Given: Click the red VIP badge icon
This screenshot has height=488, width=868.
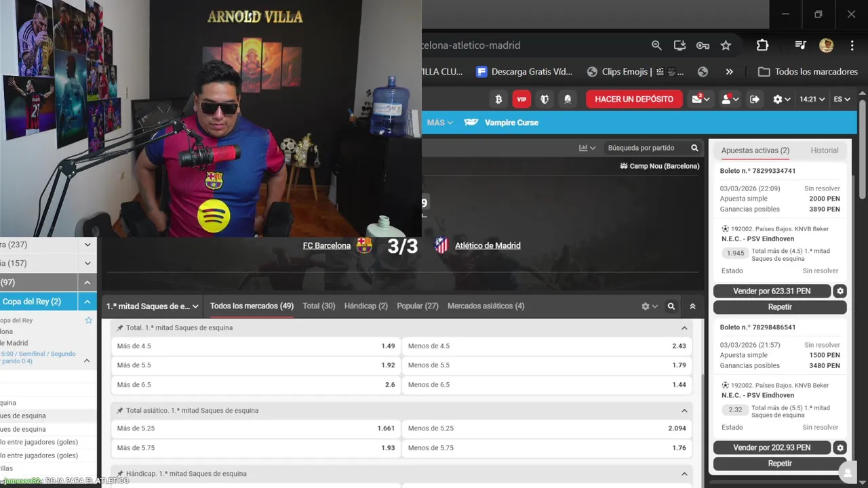Looking at the screenshot, I should 521,99.
